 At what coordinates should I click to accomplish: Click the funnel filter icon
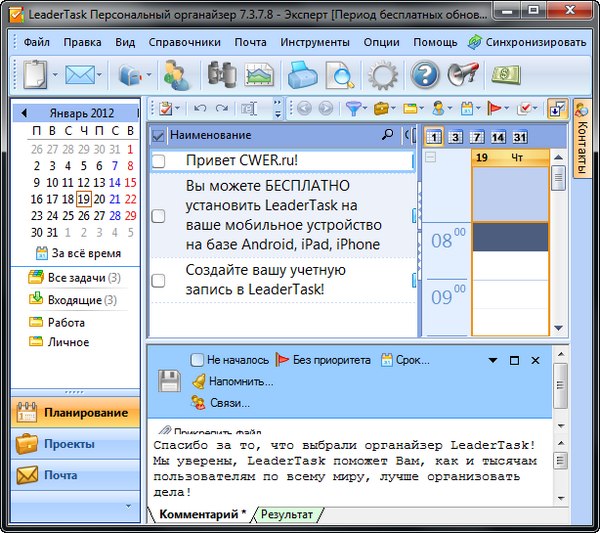[x=353, y=108]
